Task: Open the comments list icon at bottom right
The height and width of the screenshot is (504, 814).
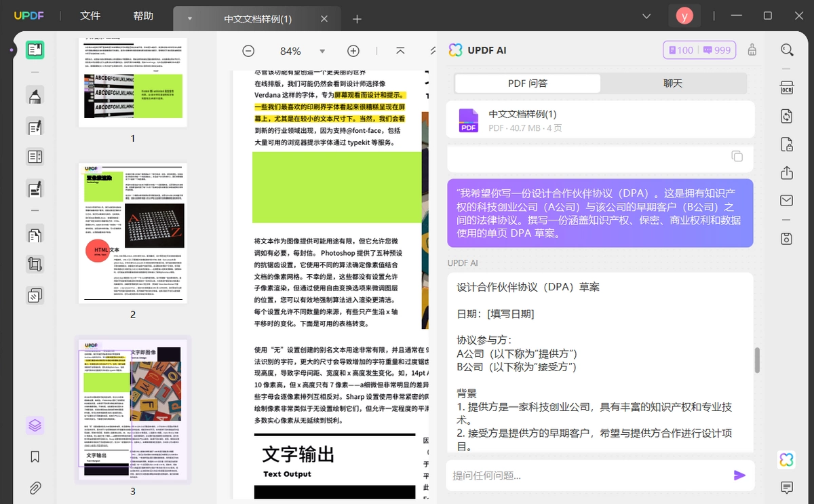Action: pos(787,488)
